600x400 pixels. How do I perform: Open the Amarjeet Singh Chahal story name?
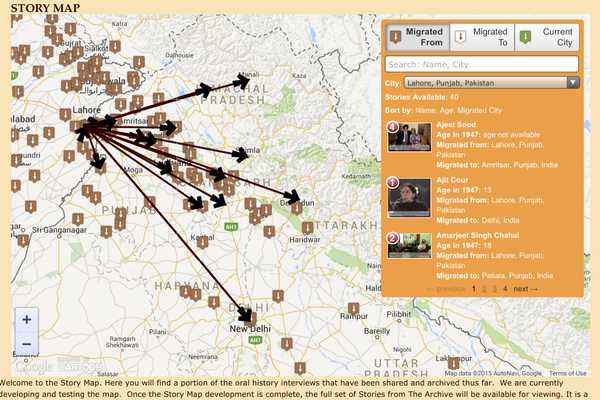coord(478,235)
